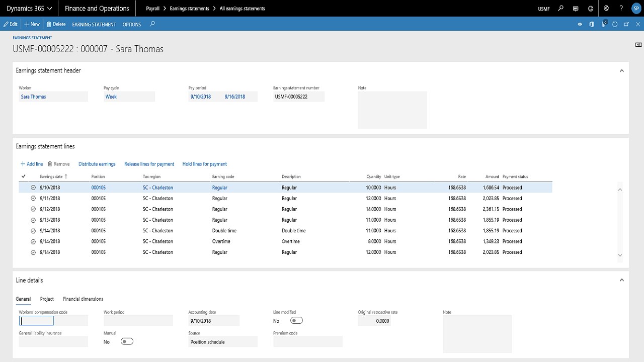The image size is (644, 362).
Task: Sort by Earnings date column header
Action: (53, 176)
